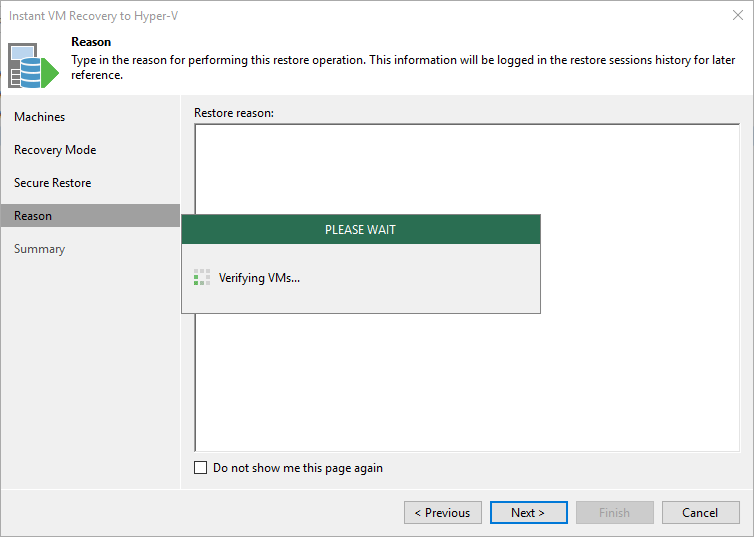Screen dimensions: 754x537
Task: Tick the Do not show me this page again checkbox
Action: click(201, 468)
